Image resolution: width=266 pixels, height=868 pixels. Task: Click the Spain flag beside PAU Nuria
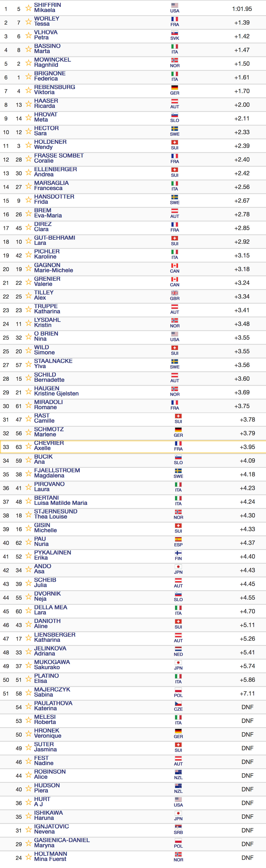click(x=178, y=539)
